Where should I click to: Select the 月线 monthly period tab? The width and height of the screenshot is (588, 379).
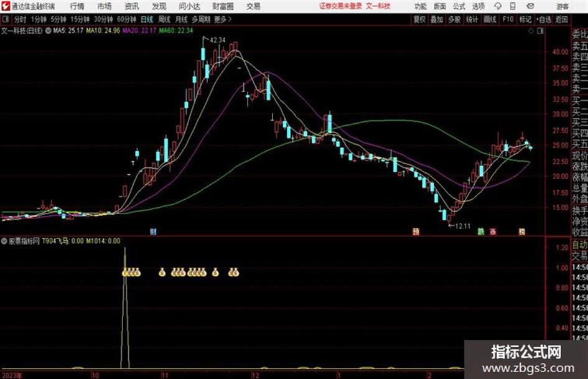click(182, 19)
